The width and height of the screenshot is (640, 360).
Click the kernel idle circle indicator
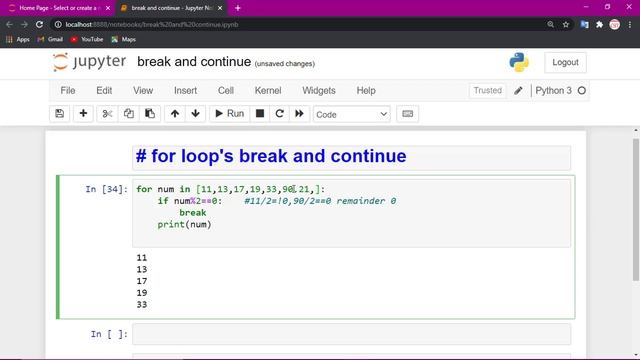(582, 91)
